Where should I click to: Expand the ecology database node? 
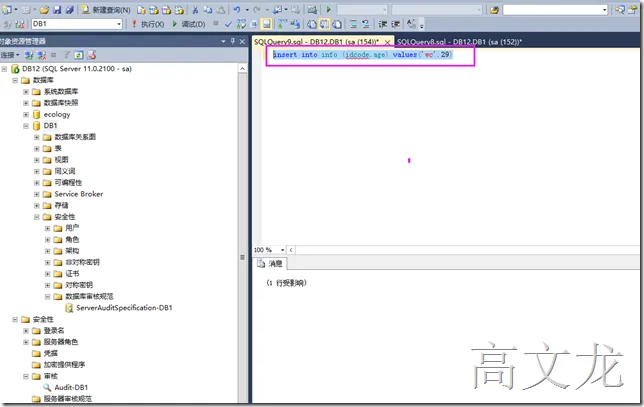point(26,115)
